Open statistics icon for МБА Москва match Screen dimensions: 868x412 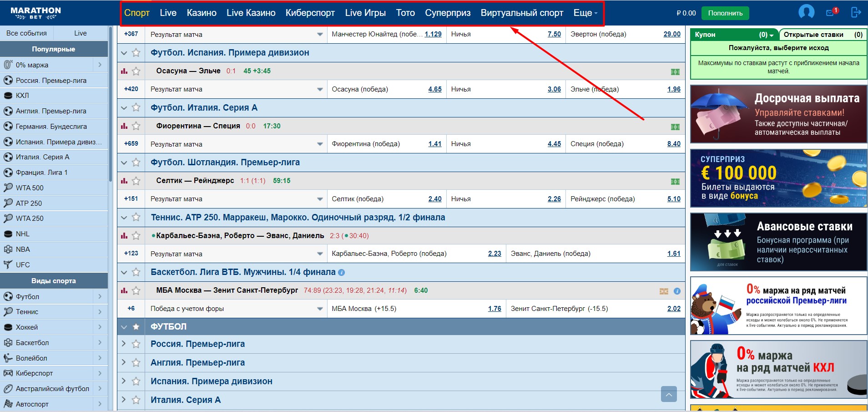click(x=124, y=290)
